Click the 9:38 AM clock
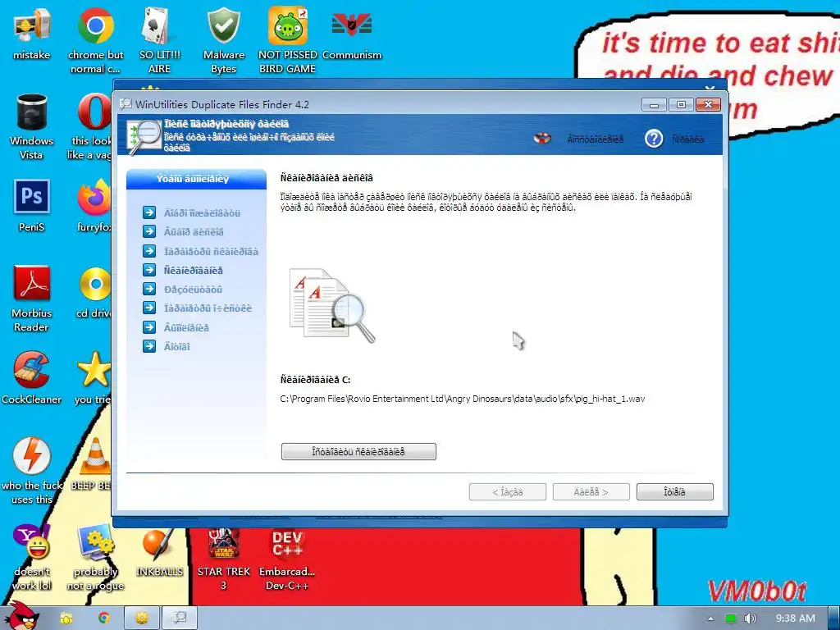Image resolution: width=840 pixels, height=630 pixels. coord(795,619)
